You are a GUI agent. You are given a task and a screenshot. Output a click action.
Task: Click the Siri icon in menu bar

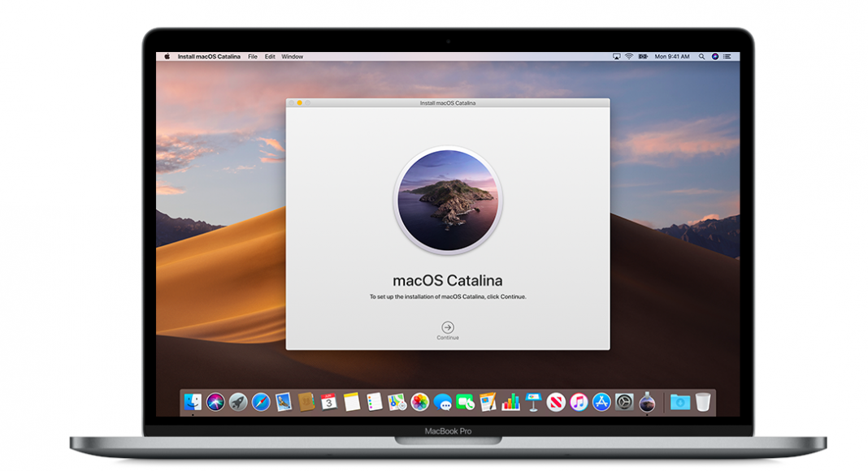click(x=714, y=56)
